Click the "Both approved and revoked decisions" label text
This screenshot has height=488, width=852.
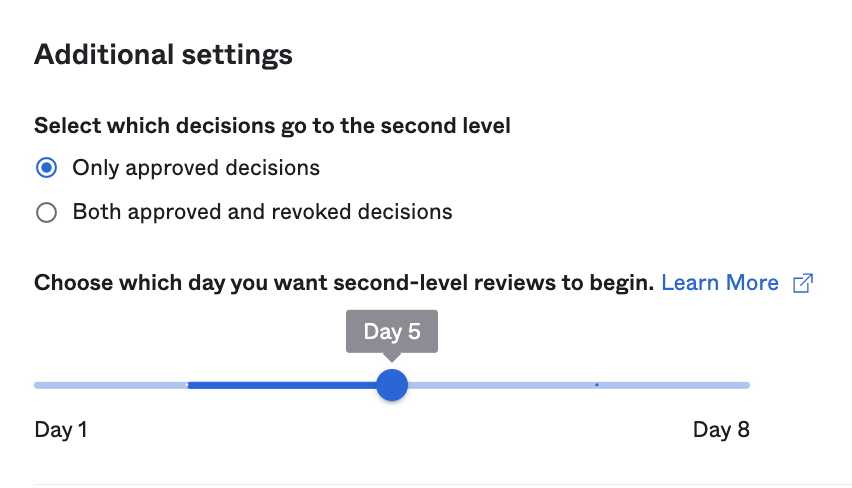(262, 212)
